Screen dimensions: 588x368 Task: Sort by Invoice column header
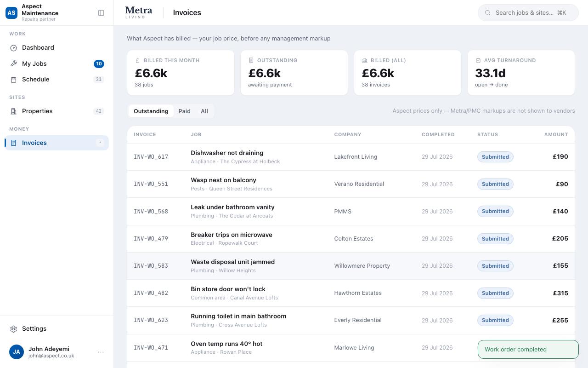tap(145, 135)
